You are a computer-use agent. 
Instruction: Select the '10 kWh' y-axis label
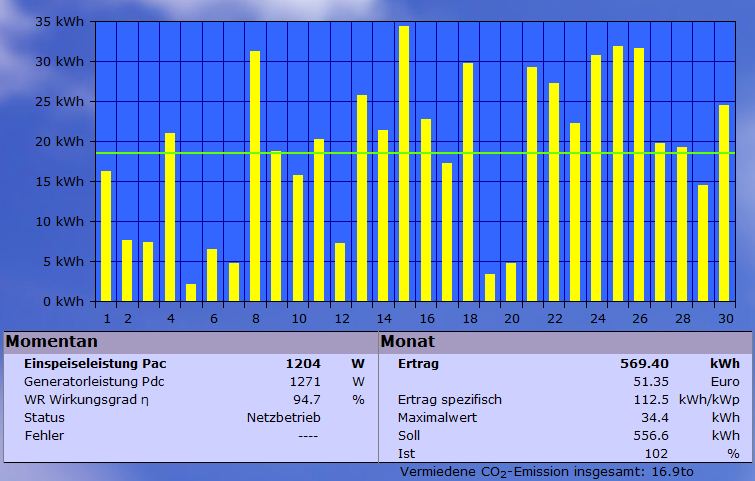59,221
